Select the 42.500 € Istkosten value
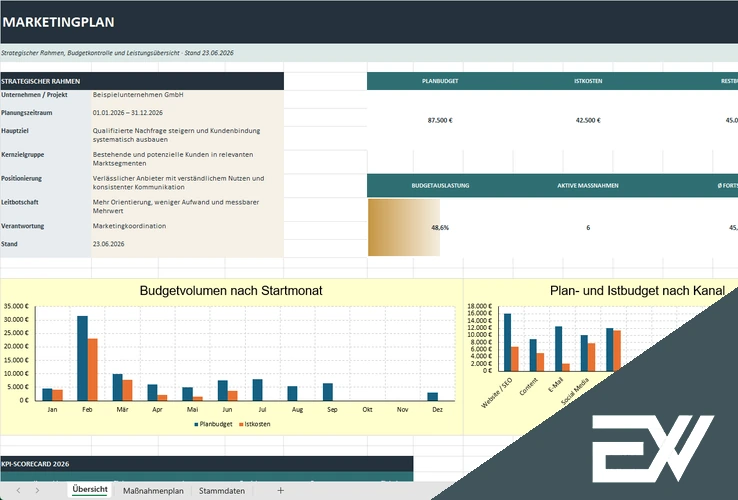Image resolution: width=738 pixels, height=500 pixels. click(588, 121)
